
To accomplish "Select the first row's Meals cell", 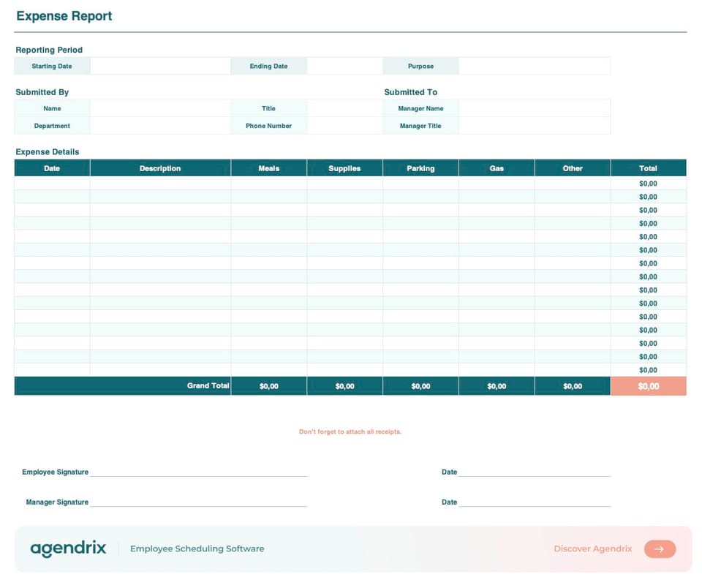I will (x=268, y=183).
